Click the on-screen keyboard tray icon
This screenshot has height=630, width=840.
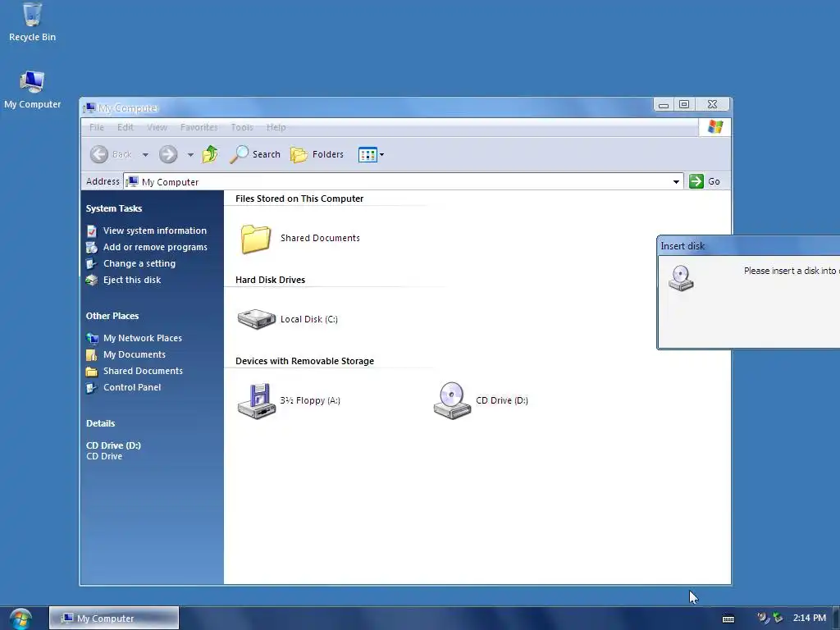click(x=728, y=619)
